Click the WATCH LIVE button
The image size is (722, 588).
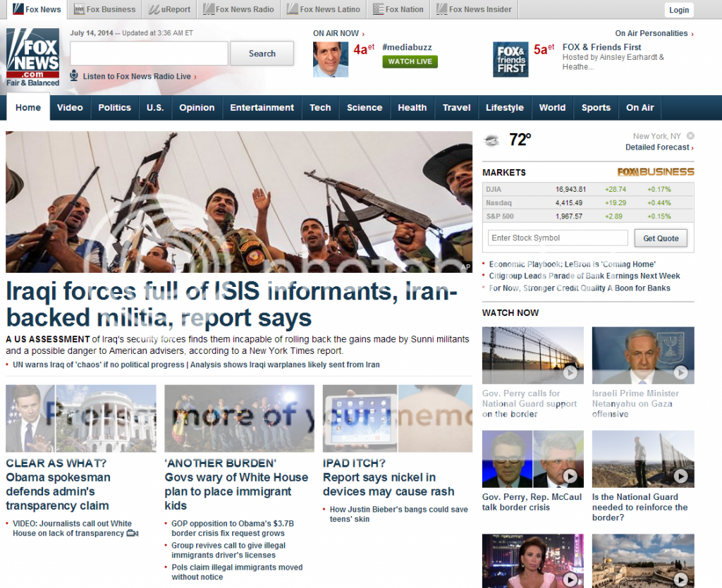click(x=410, y=62)
